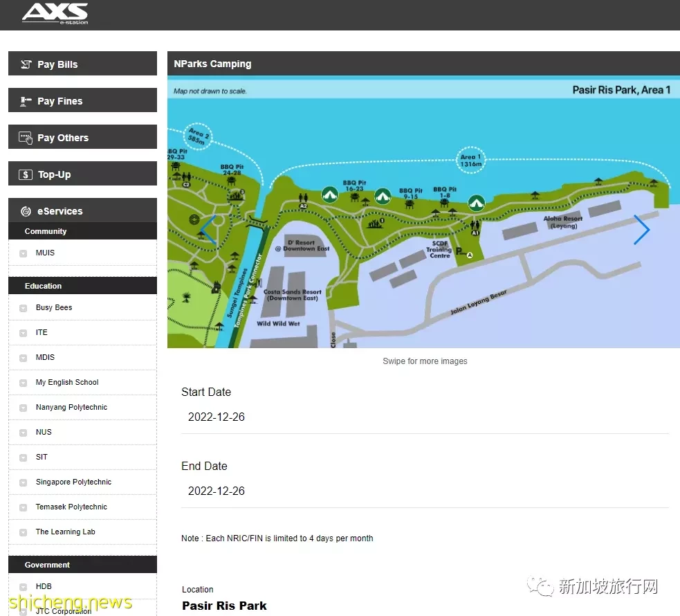Click the NParks Camping heading
The height and width of the screenshot is (616, 680).
212,64
